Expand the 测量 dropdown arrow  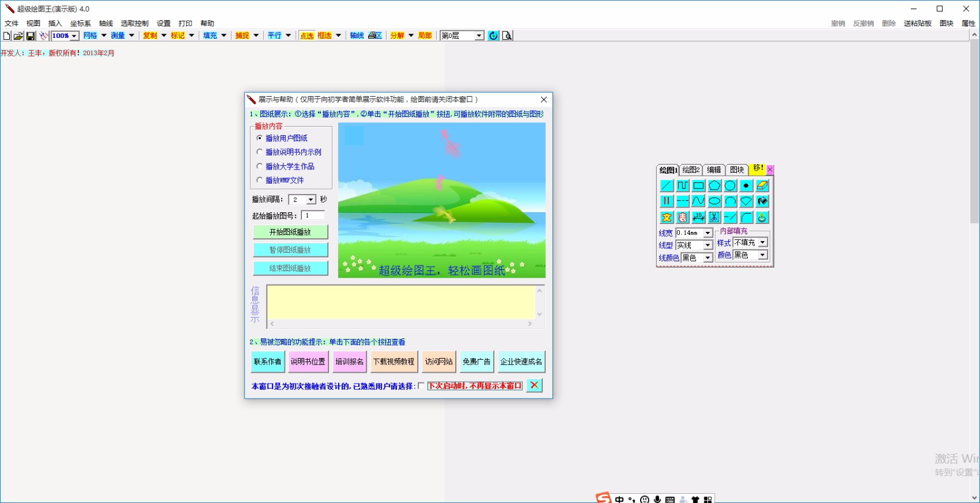point(131,35)
